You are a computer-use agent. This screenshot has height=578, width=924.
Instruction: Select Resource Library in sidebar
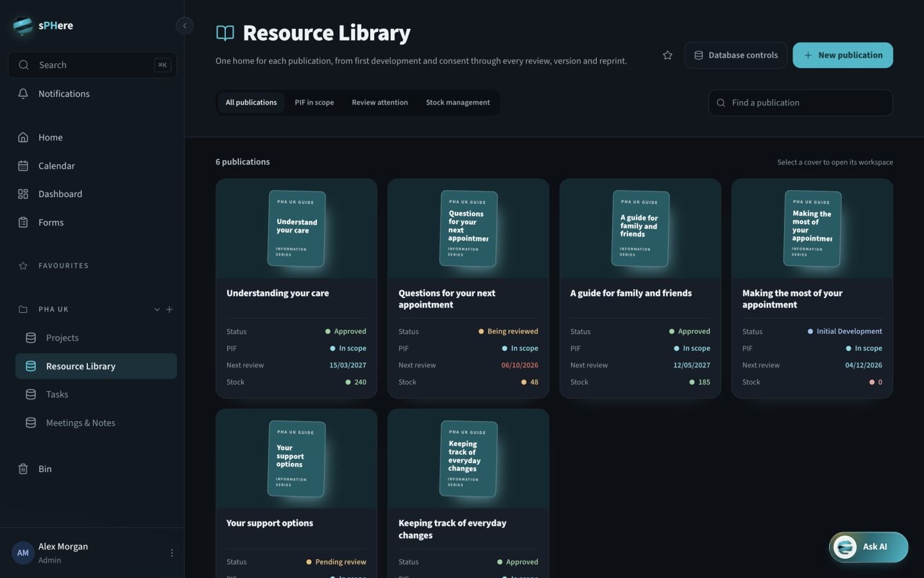96,366
